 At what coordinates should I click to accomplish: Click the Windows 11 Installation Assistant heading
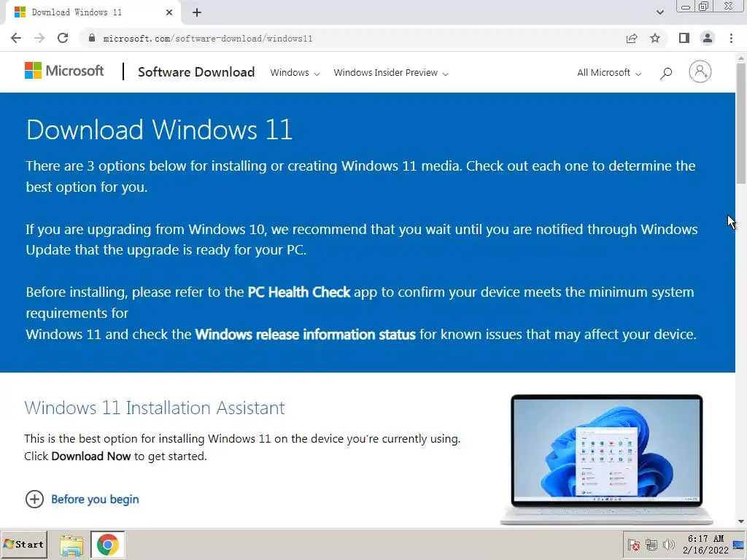[x=155, y=408]
